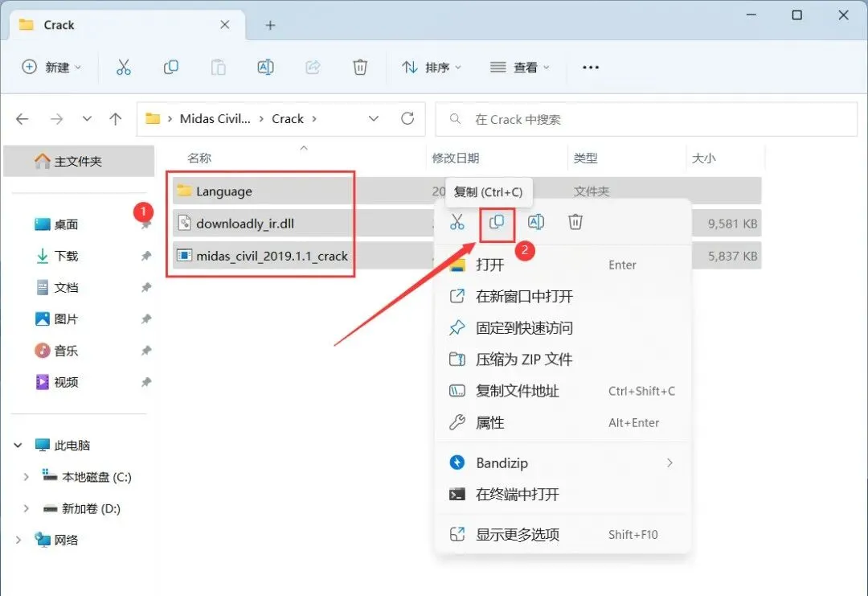Screen dimensions: 868x596
Task: Click the folder icon in the address bar
Action: [153, 118]
